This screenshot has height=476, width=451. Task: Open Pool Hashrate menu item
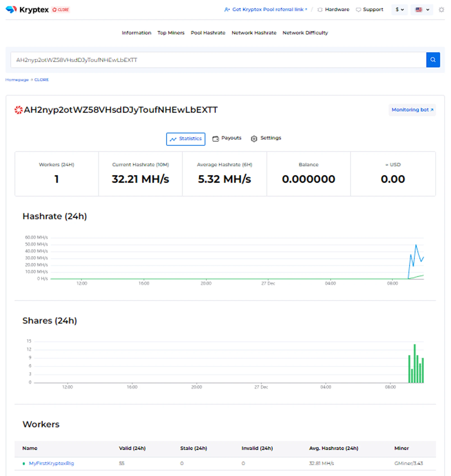point(208,33)
